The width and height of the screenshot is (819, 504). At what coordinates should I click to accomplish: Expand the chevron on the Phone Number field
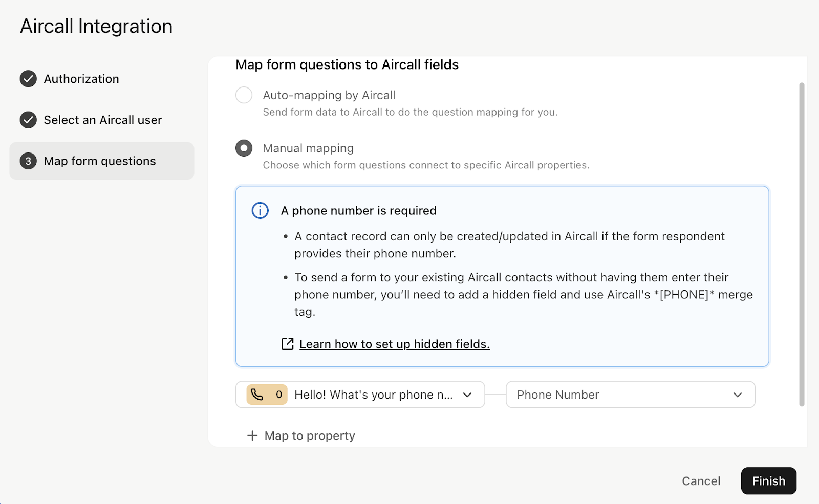pos(738,395)
